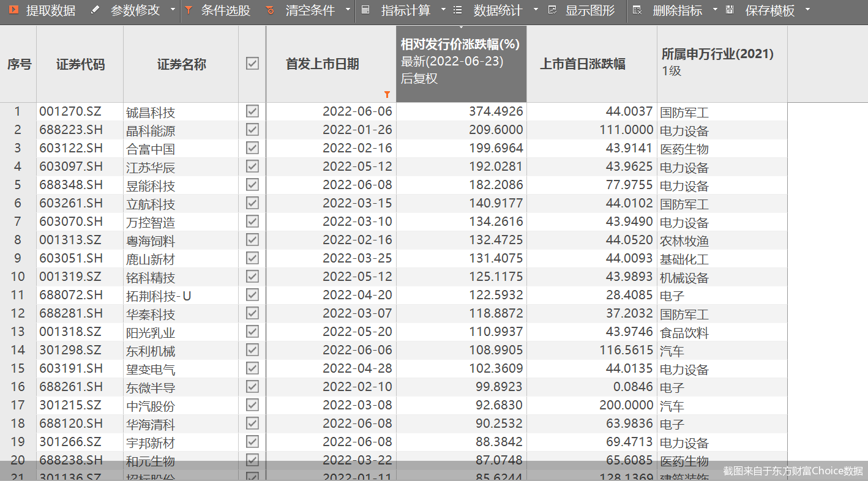Open the dropdown arrow next to 数据统计
The width and height of the screenshot is (868, 481).
pyautogui.click(x=536, y=10)
